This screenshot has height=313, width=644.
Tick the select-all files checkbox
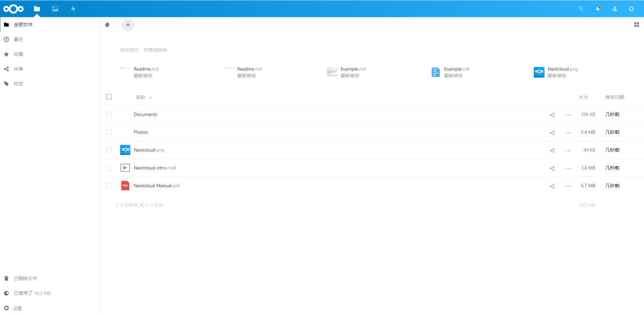[x=109, y=97]
